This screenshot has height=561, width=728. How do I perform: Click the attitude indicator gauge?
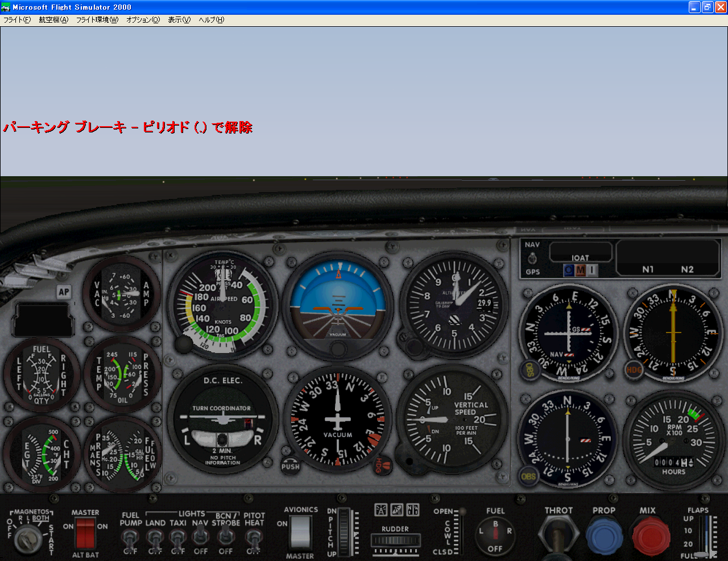(x=338, y=305)
